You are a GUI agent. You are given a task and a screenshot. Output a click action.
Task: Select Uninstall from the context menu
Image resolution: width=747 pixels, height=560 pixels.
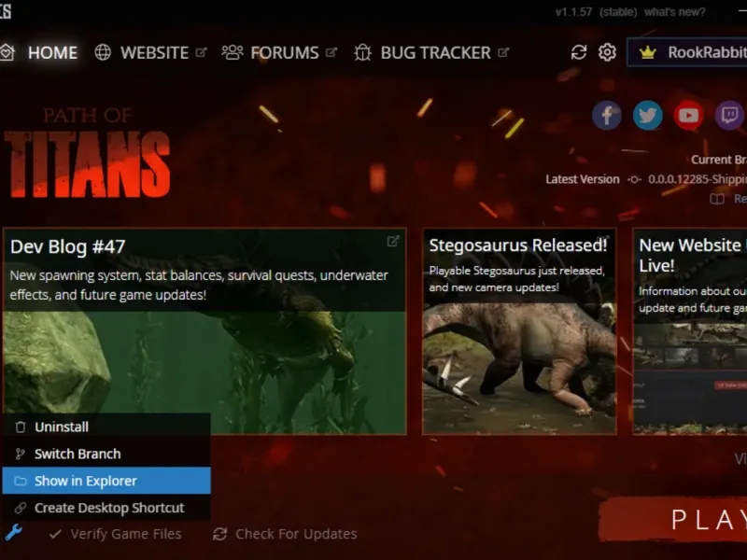(x=106, y=427)
